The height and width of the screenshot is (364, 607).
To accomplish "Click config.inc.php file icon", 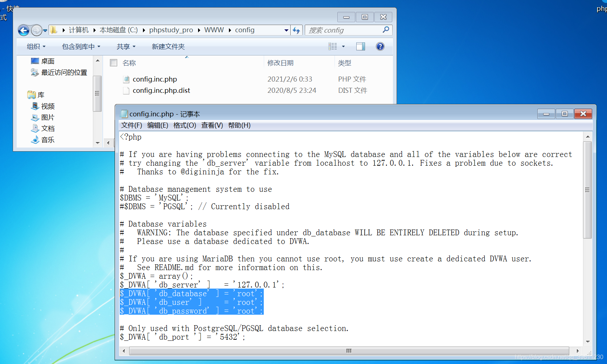I will 126,79.
